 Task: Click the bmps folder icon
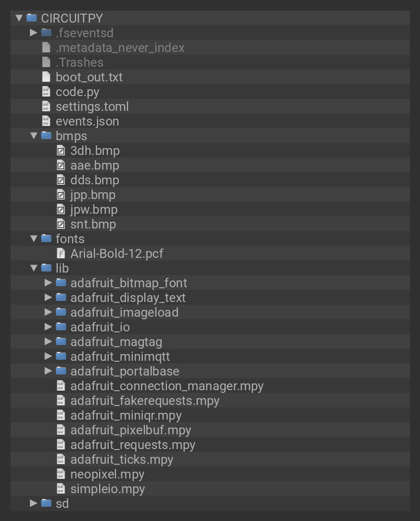click(46, 136)
